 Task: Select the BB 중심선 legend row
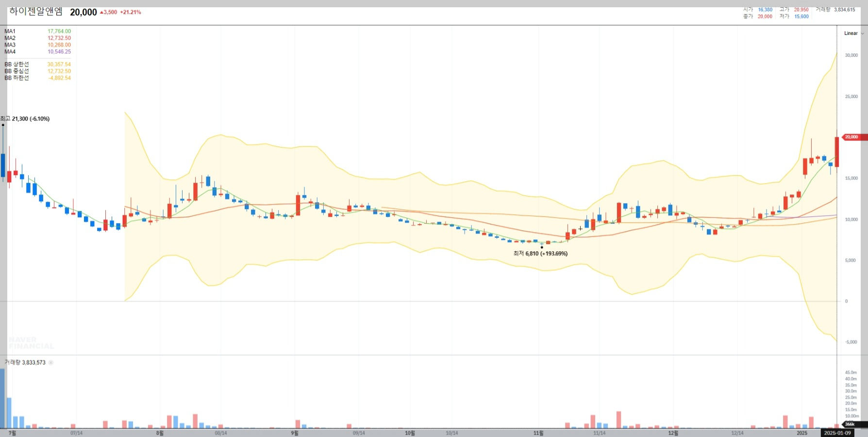tap(38, 71)
